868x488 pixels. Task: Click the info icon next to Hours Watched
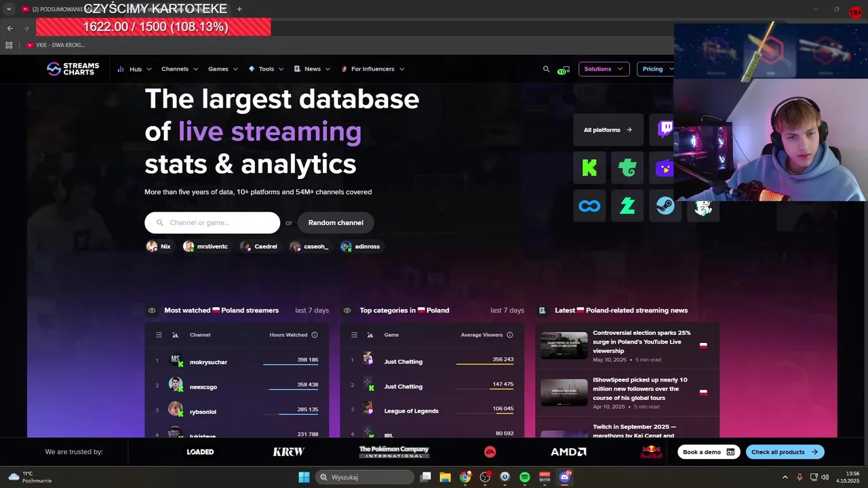(x=315, y=335)
